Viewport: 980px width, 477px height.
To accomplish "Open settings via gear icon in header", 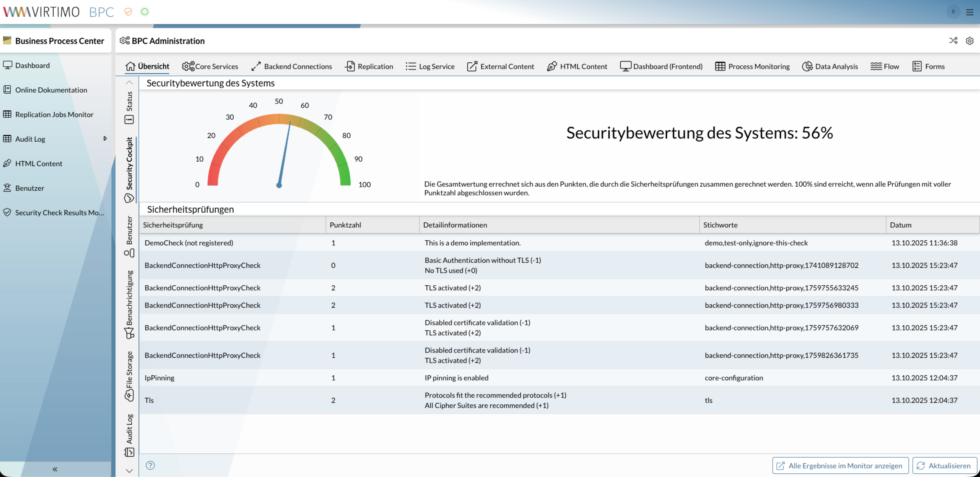I will coord(970,41).
